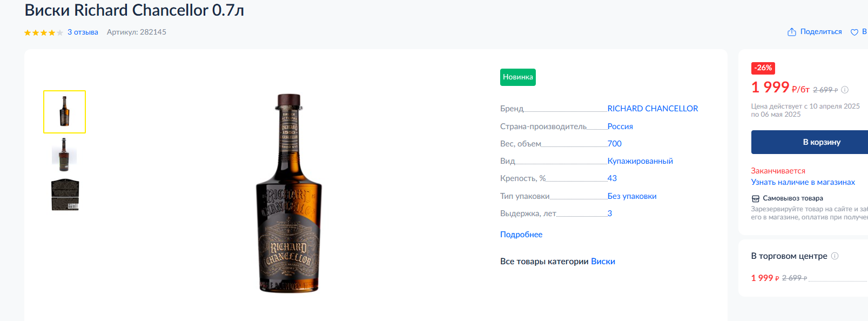Click В торговом центре heading
This screenshot has height=321, width=868.
(789, 256)
